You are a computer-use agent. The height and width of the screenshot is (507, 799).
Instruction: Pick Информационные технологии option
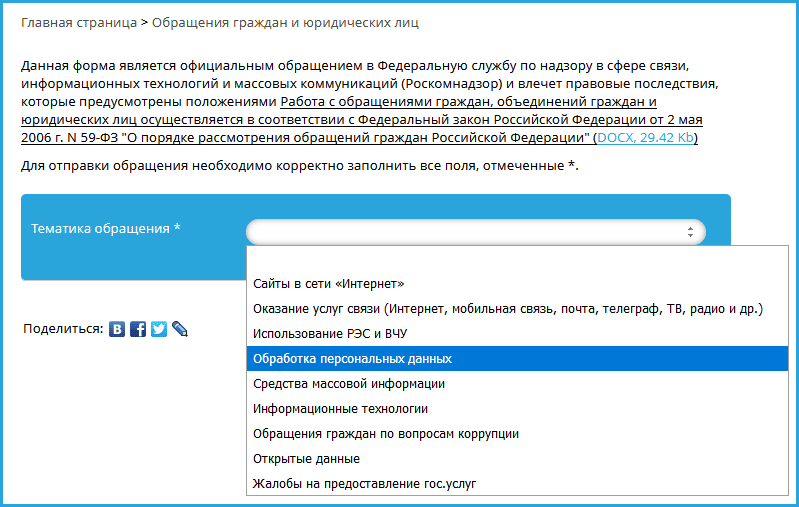pyautogui.click(x=517, y=409)
